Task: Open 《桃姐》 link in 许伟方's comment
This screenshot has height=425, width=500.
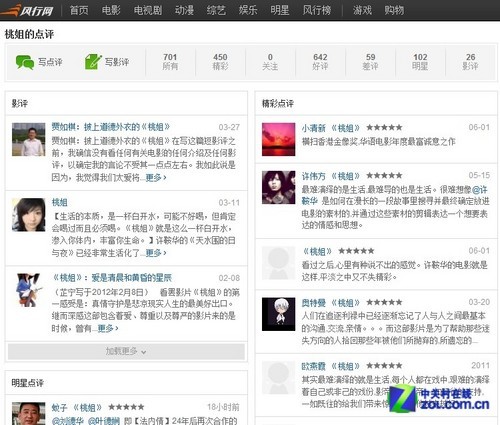Action: tap(345, 176)
